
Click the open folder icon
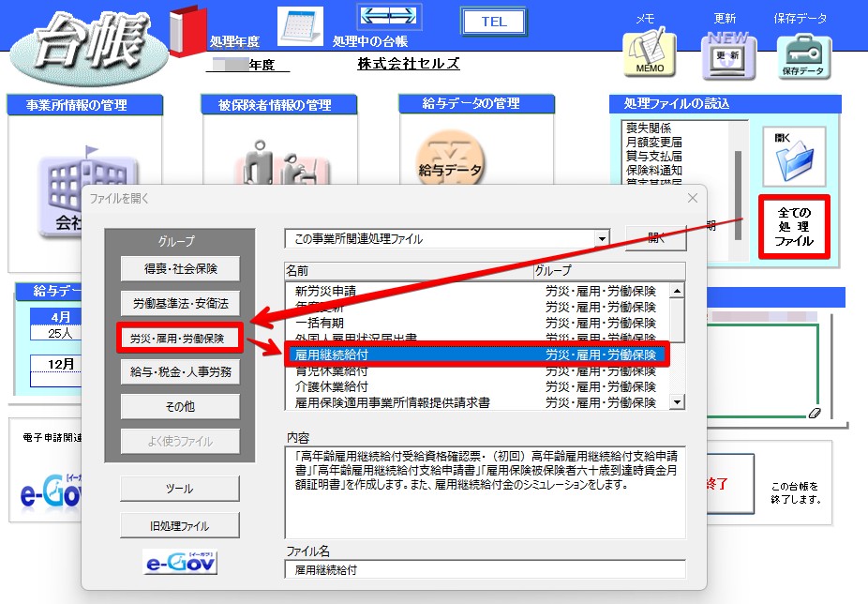794,157
